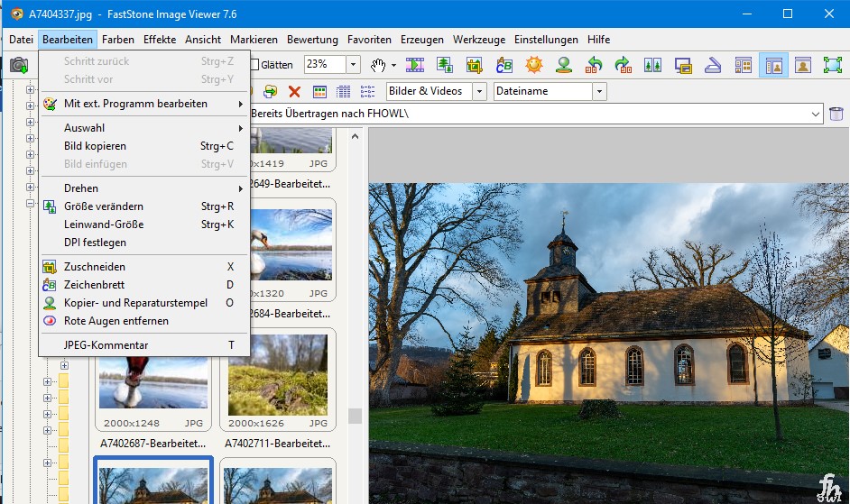Screen dimensions: 850x504
Task: Select JPEG-Kommentar menu entry
Action: coord(144,345)
